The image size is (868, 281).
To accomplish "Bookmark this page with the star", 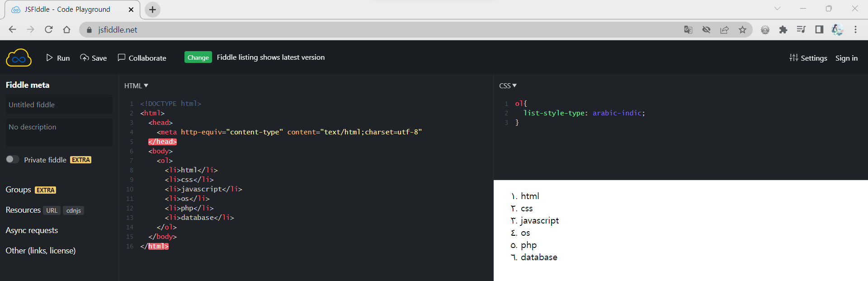I will (x=742, y=30).
